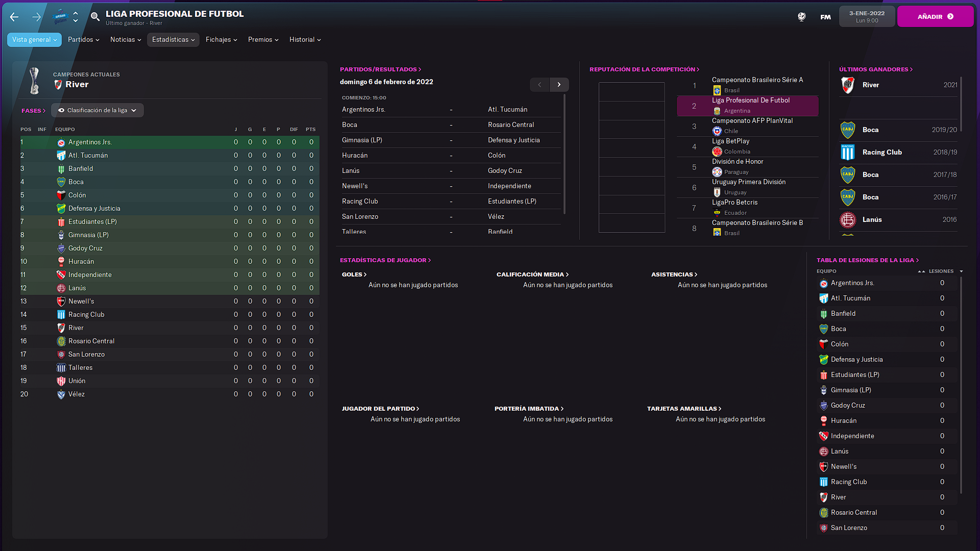Click Racing Club crest in league table
This screenshot has height=551, width=980.
click(61, 315)
